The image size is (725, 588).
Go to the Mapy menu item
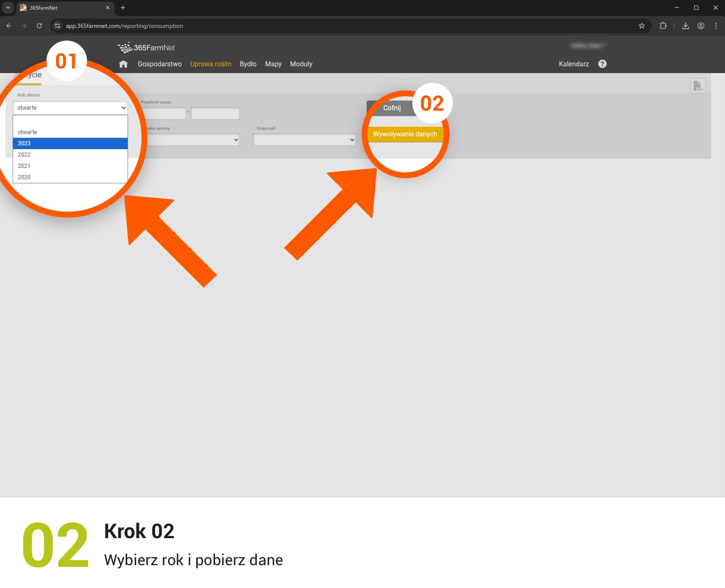point(273,64)
